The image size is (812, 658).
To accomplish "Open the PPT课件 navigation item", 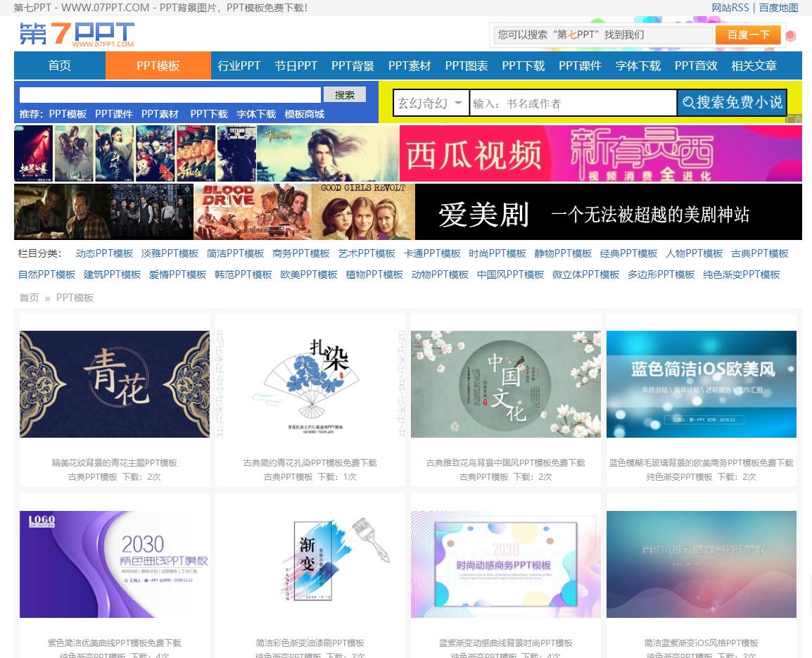I will click(580, 66).
